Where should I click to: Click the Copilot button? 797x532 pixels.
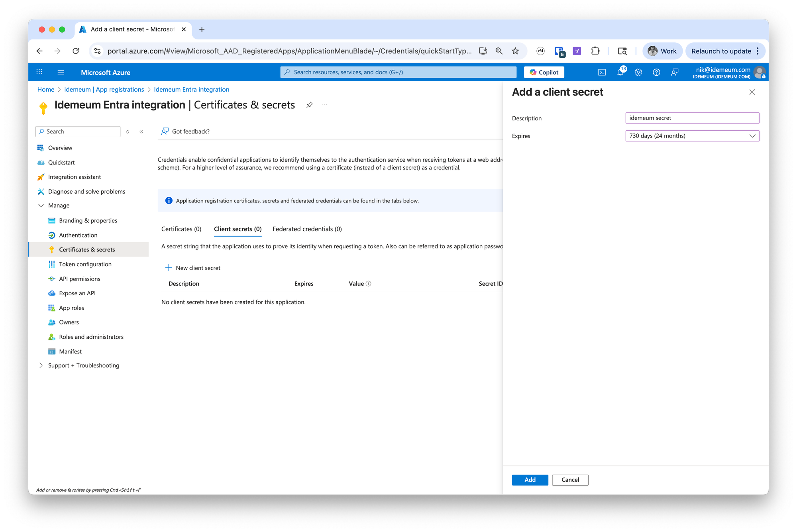tap(544, 72)
